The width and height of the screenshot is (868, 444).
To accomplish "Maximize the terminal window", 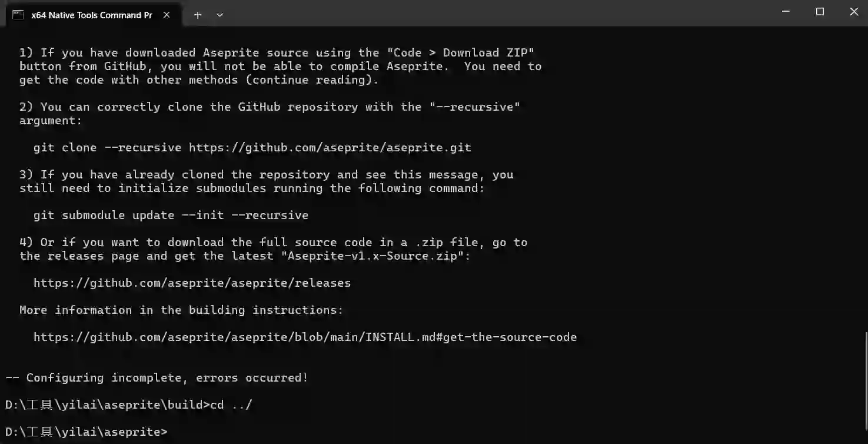I will pos(820,12).
